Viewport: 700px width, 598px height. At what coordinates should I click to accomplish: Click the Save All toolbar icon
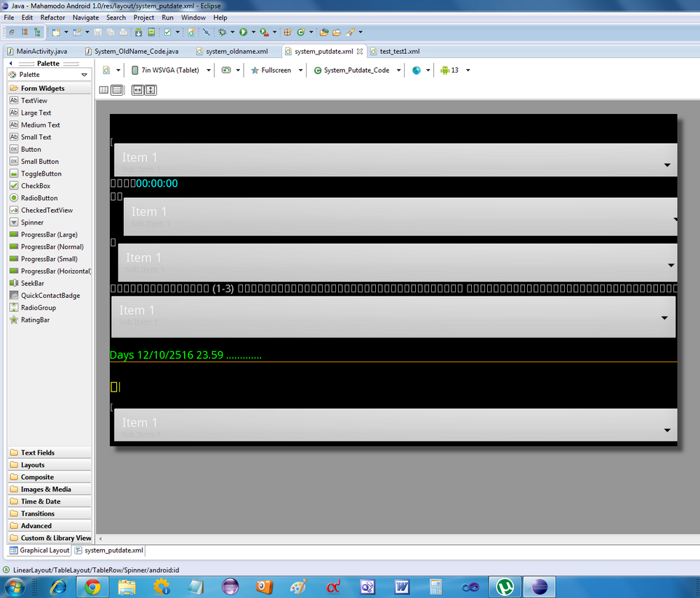(x=111, y=32)
